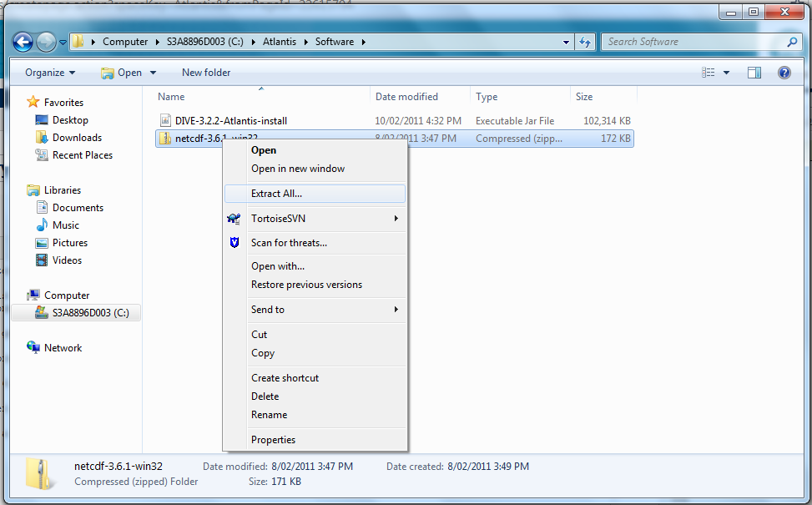Select Properties in the context menu
812x505 pixels.
[x=273, y=440]
